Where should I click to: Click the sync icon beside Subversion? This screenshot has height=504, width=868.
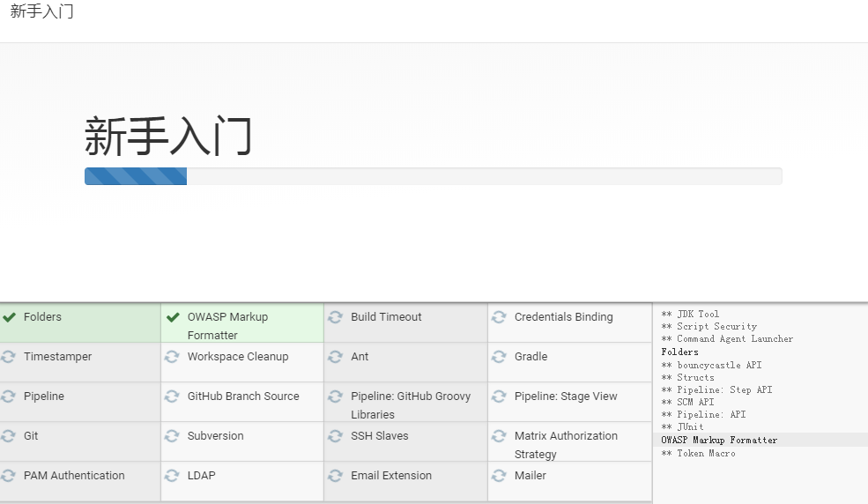[172, 436]
